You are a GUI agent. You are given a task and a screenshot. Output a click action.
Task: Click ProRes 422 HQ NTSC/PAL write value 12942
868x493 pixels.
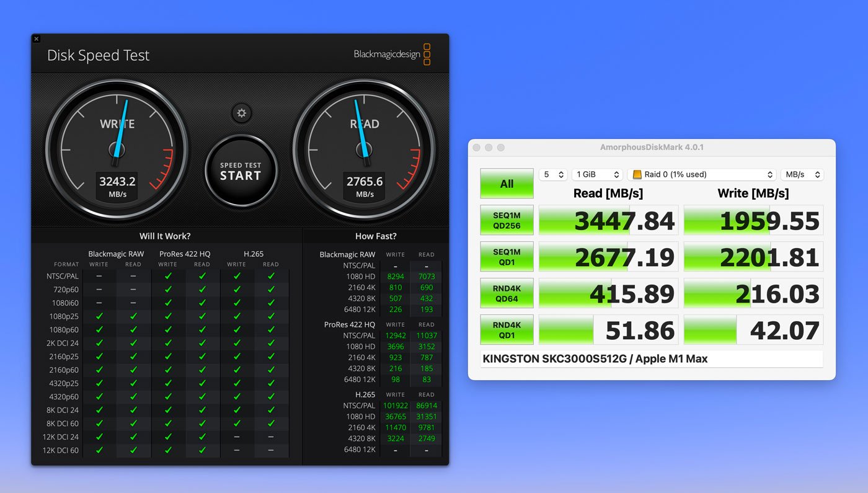click(x=394, y=335)
